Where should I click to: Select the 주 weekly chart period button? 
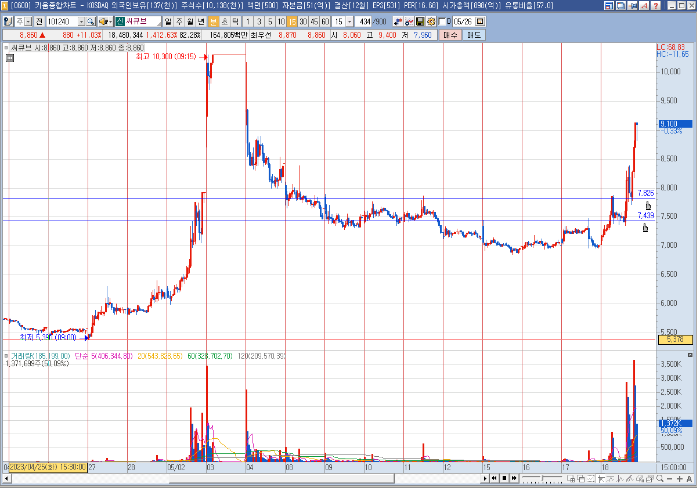pyautogui.click(x=179, y=21)
